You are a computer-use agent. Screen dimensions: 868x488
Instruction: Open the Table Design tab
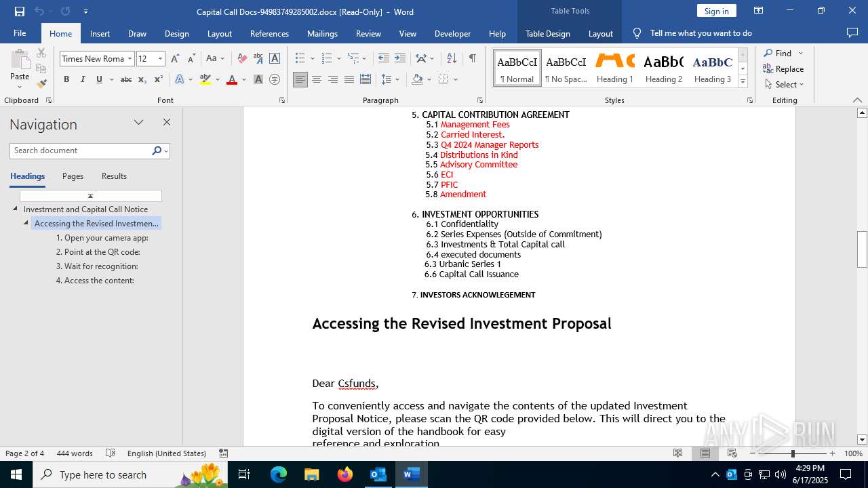(x=548, y=33)
